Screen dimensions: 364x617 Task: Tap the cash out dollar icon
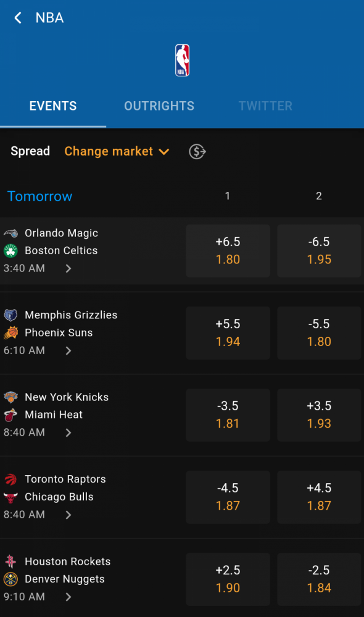coord(197,152)
